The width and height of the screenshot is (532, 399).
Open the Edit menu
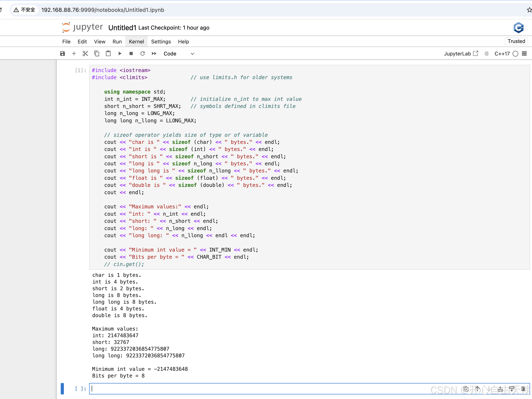82,42
